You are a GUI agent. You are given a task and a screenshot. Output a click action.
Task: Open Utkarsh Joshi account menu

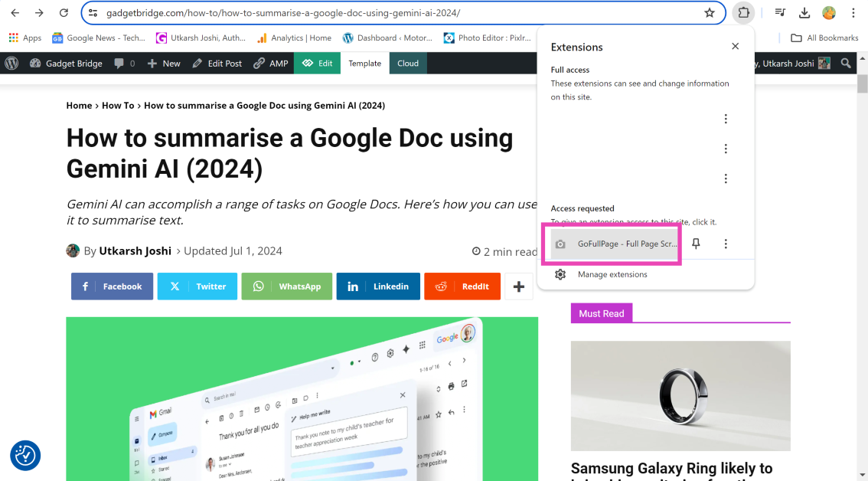[793, 63]
